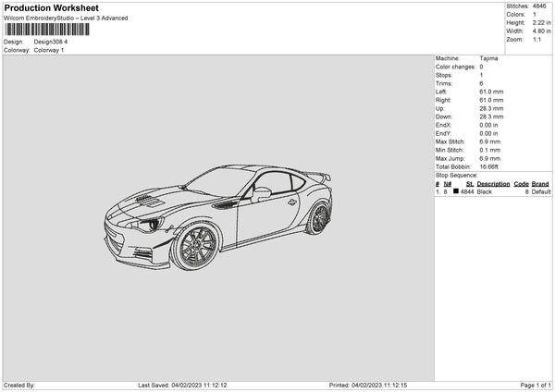The height and width of the screenshot is (392, 555).
Task: Click the side mirror of the car
Action: coord(262,193)
